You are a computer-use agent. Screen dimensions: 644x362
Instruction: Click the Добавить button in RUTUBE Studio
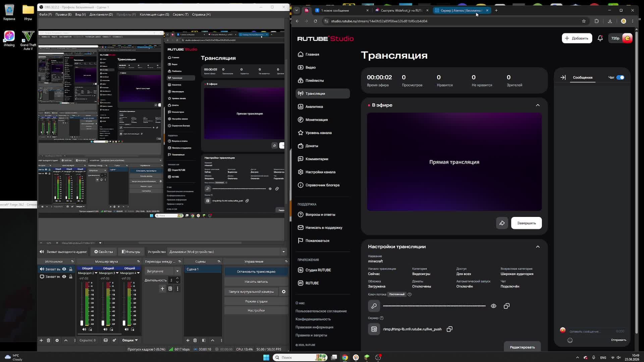tap(577, 38)
